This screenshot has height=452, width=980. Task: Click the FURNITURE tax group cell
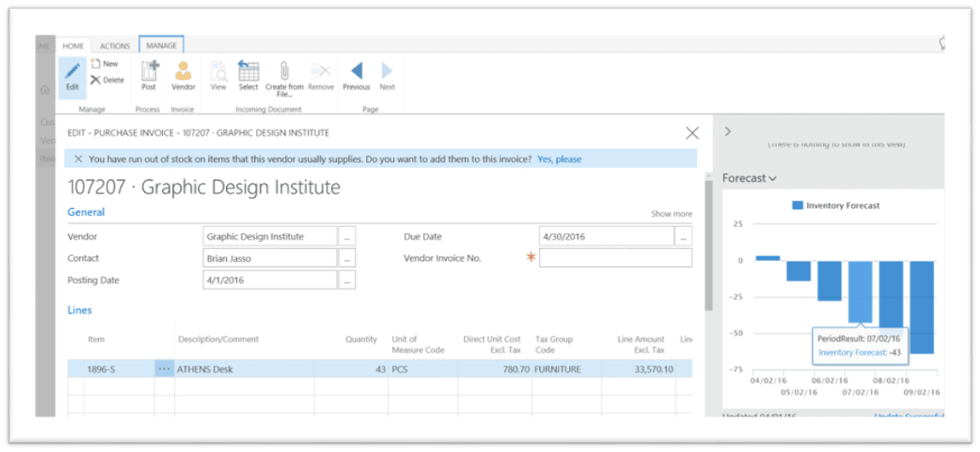tap(567, 369)
